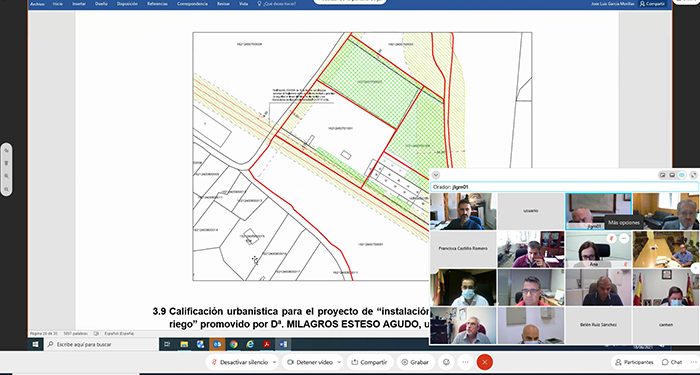This screenshot has height=375, width=700.
Task: Click the meeting Compartir screen button
Action: (370, 362)
